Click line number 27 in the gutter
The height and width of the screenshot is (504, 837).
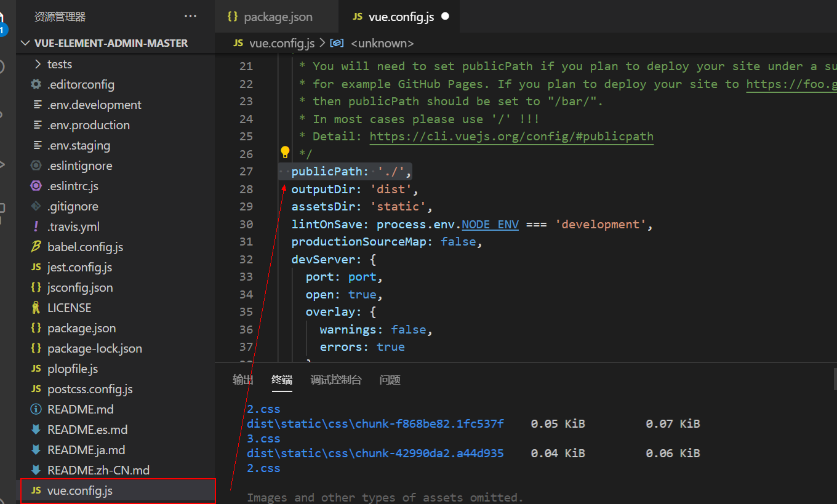(x=246, y=171)
